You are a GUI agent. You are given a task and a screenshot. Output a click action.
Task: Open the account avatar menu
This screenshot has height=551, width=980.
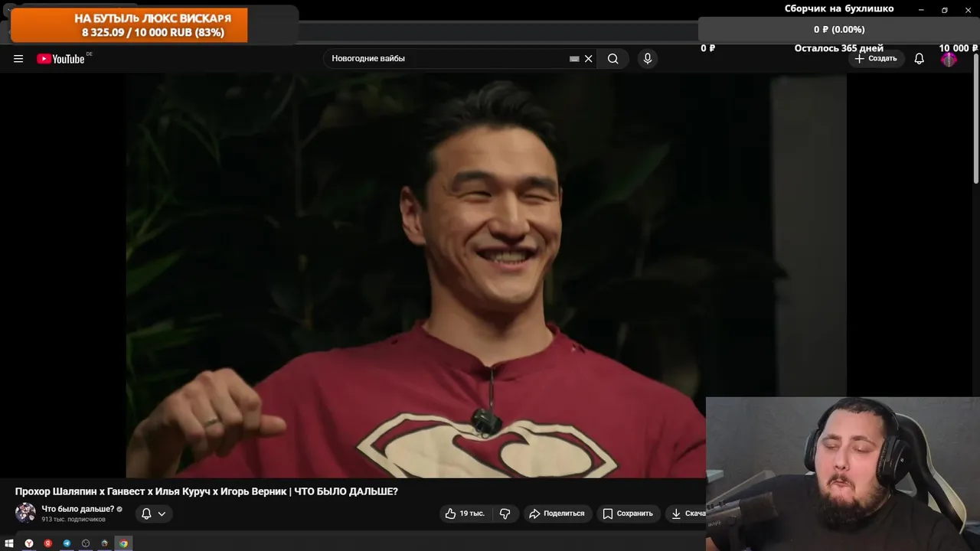(949, 59)
